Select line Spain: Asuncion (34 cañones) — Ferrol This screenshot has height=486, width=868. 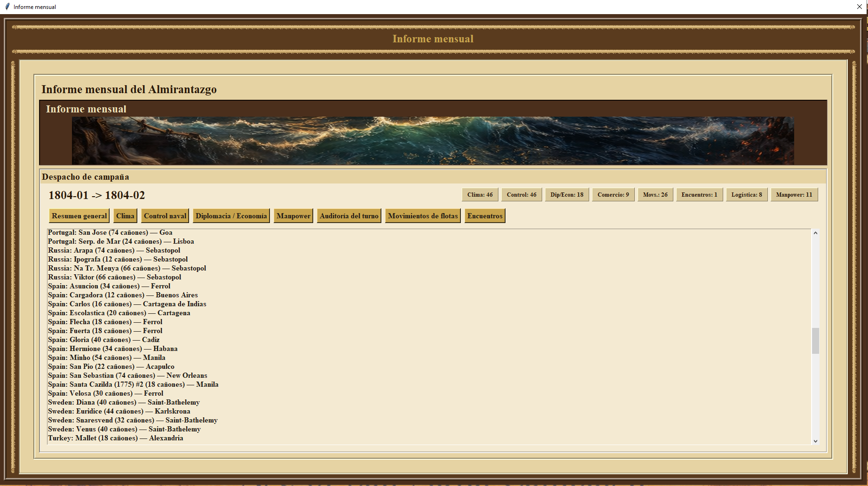(x=109, y=286)
